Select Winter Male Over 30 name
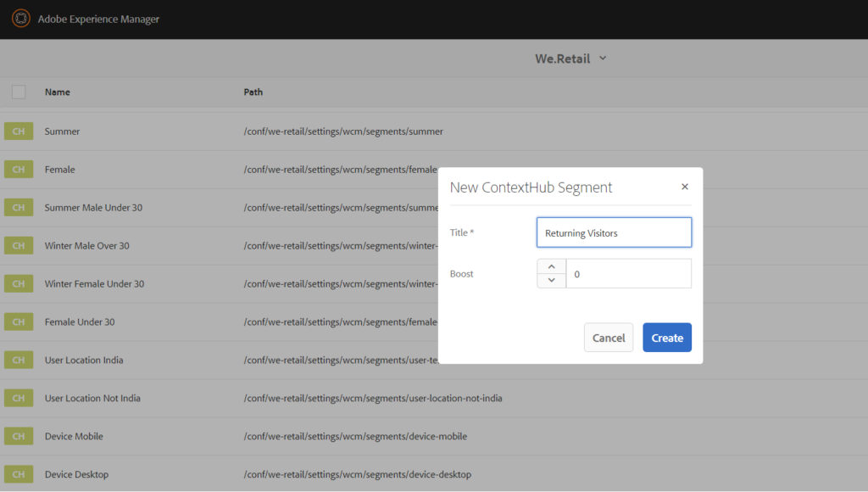This screenshot has width=868, height=492. click(x=87, y=245)
